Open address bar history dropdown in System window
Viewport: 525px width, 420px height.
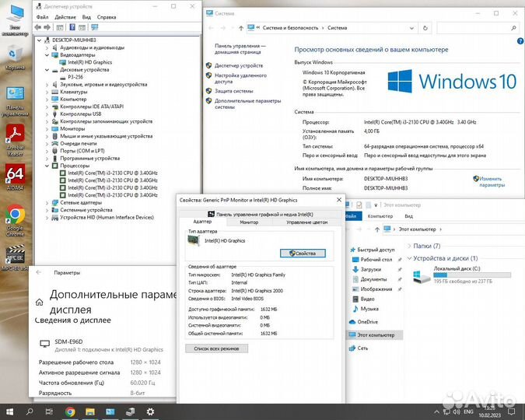coord(411,28)
